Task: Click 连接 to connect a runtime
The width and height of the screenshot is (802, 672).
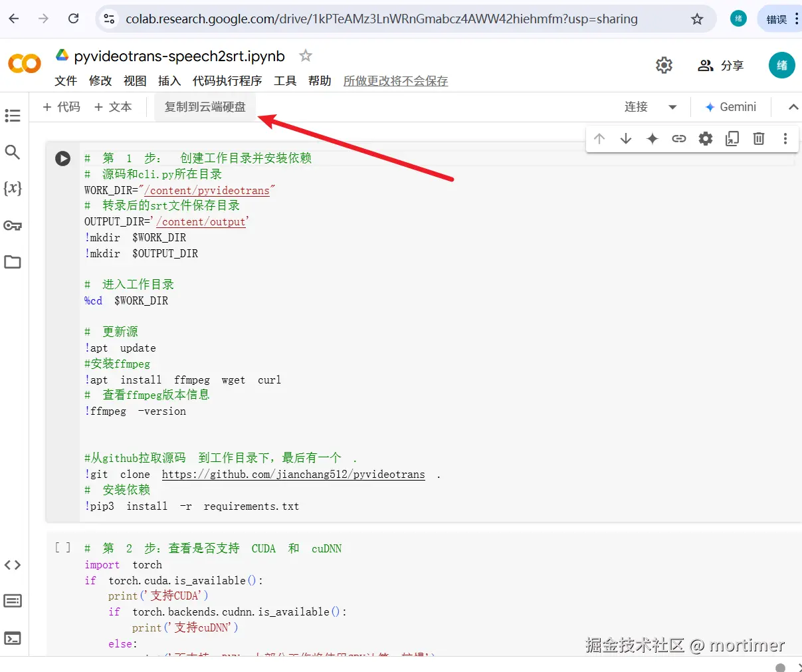Action: tap(636, 107)
